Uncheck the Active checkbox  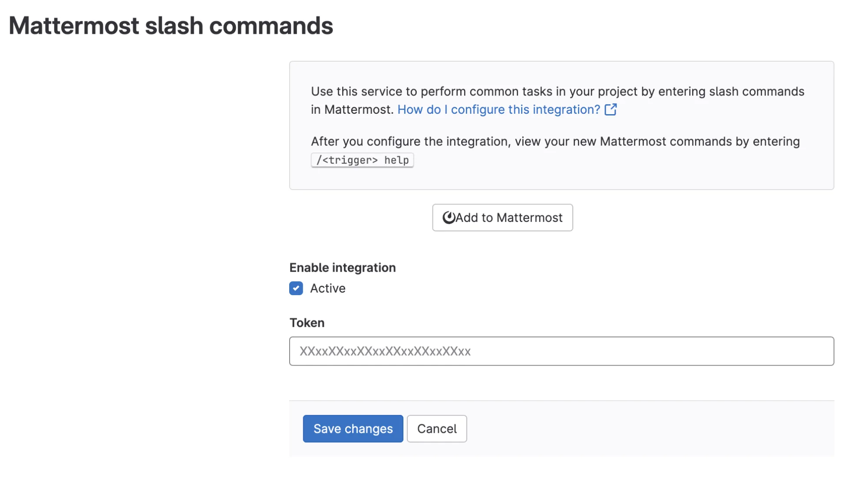[x=296, y=288]
